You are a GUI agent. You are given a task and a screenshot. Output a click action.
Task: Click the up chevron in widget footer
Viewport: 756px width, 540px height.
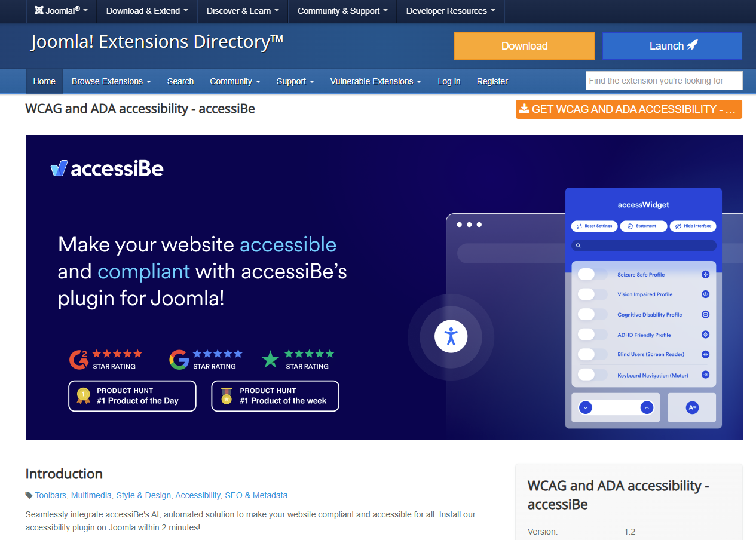tap(646, 408)
